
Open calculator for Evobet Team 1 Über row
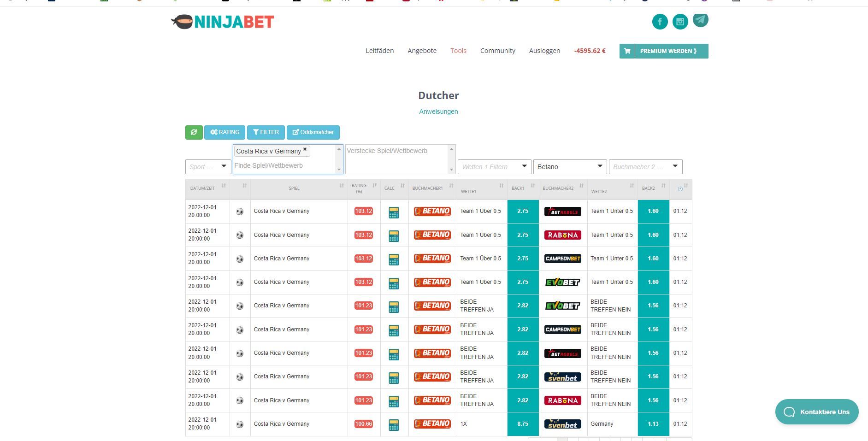394,283
